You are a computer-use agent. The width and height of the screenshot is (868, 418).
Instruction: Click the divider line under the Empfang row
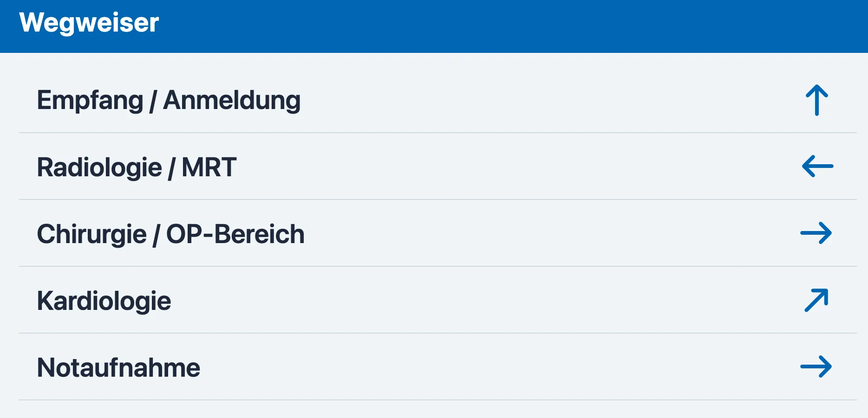pyautogui.click(x=437, y=133)
